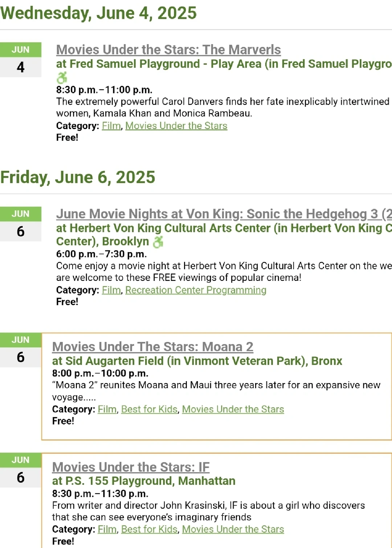
Task: Click Sid Augarten Field location link
Action: 197,361
